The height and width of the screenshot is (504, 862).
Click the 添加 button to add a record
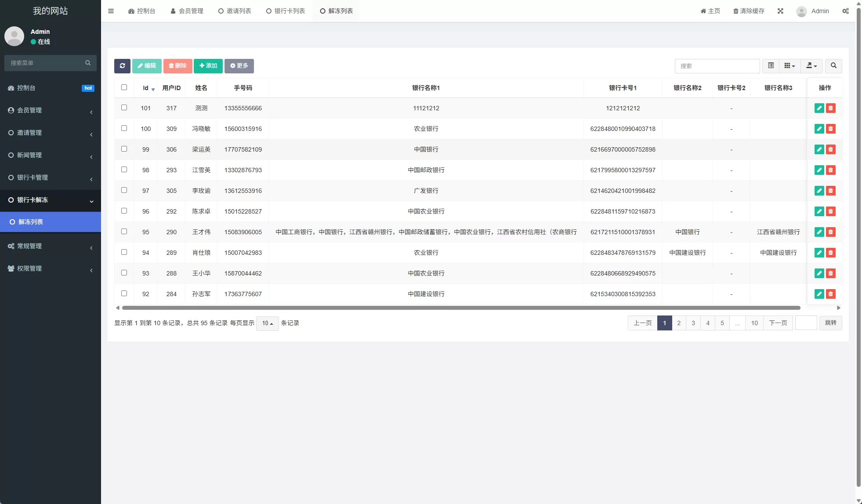208,66
